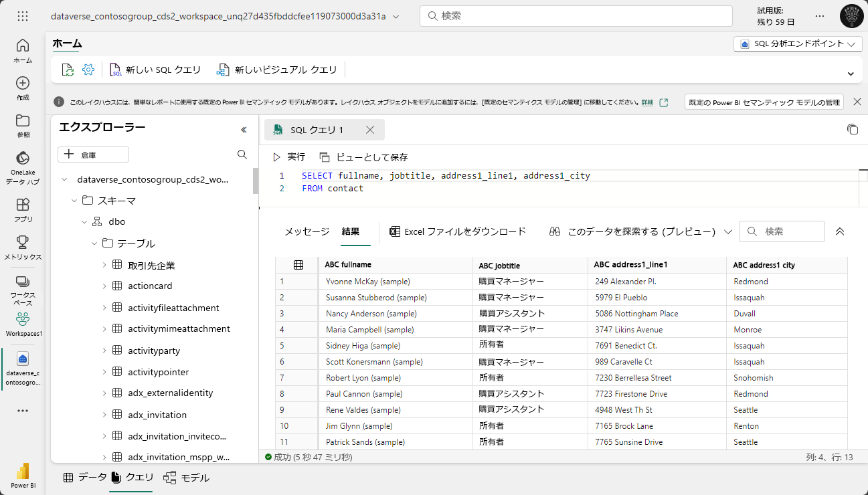
Task: Open メトリックス trophy icon
Action: [23, 248]
